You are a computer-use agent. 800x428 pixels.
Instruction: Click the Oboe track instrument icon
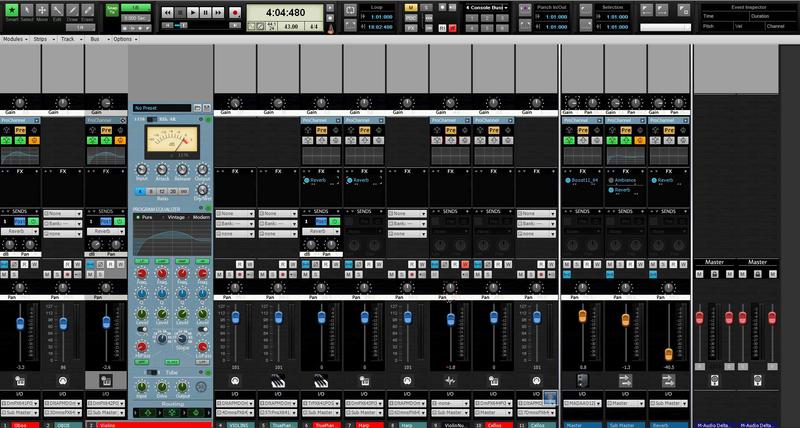[x=20, y=381]
